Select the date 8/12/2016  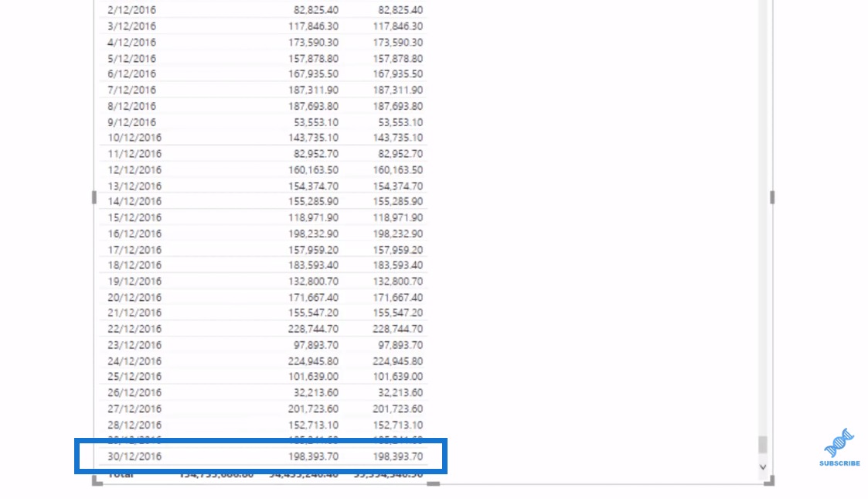(131, 106)
